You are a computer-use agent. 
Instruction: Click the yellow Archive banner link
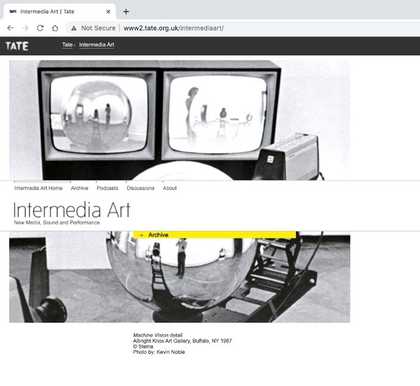point(214,235)
